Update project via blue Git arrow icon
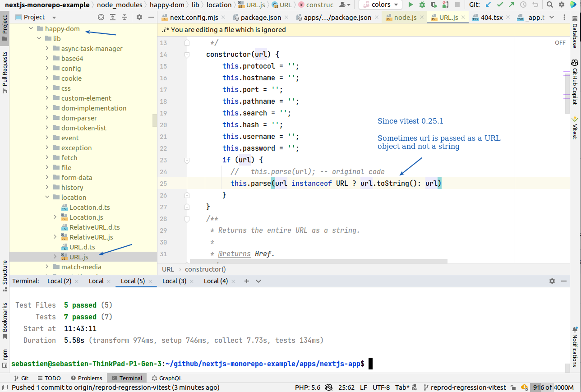This screenshot has height=392, width=581. tap(488, 5)
